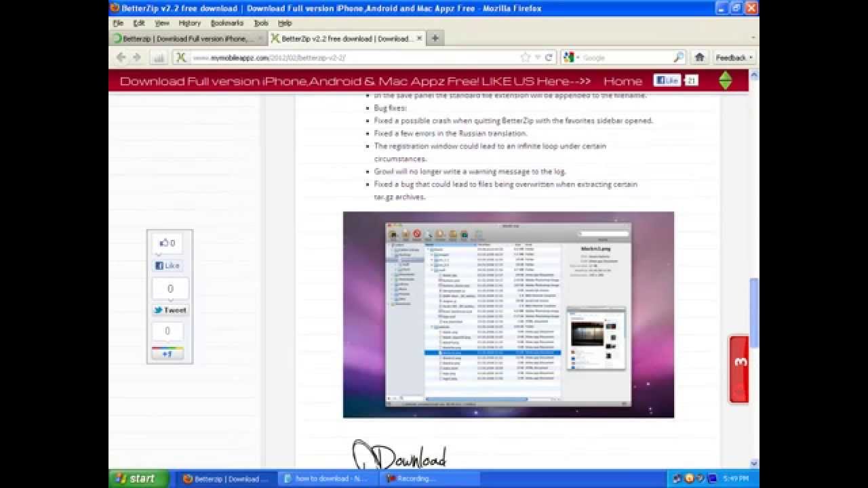Click the 'Growl will no longer write' line

click(x=470, y=171)
